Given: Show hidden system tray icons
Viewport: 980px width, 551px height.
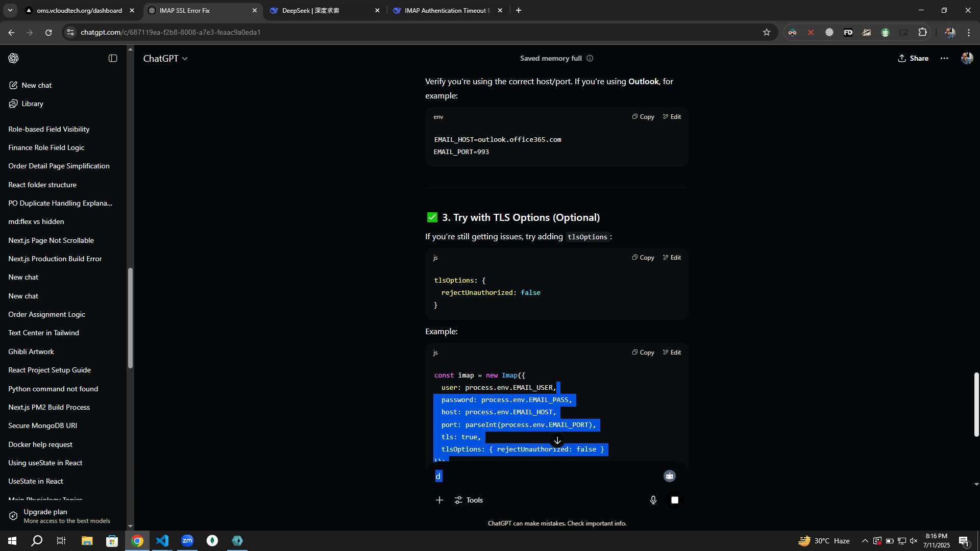Looking at the screenshot, I should pyautogui.click(x=865, y=541).
